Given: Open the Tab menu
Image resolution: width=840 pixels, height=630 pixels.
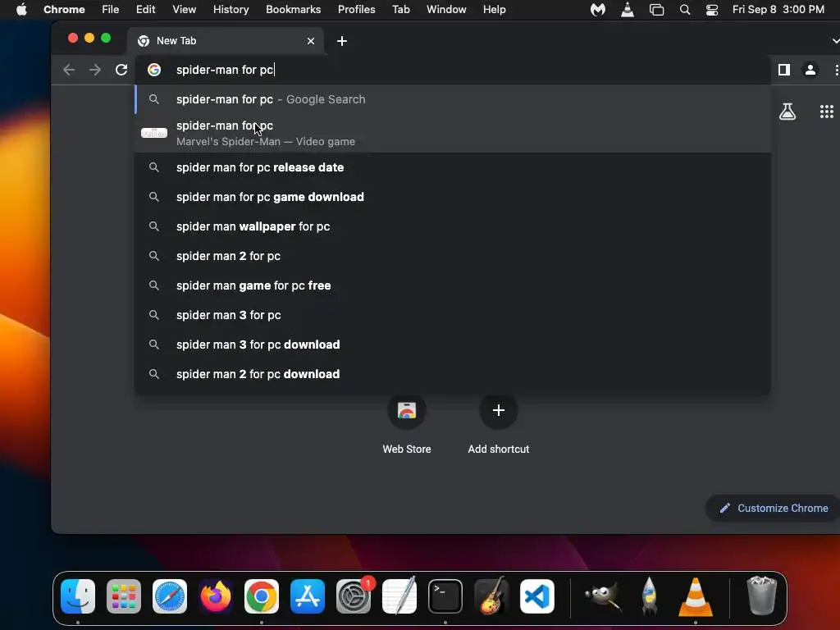Looking at the screenshot, I should pos(400,9).
